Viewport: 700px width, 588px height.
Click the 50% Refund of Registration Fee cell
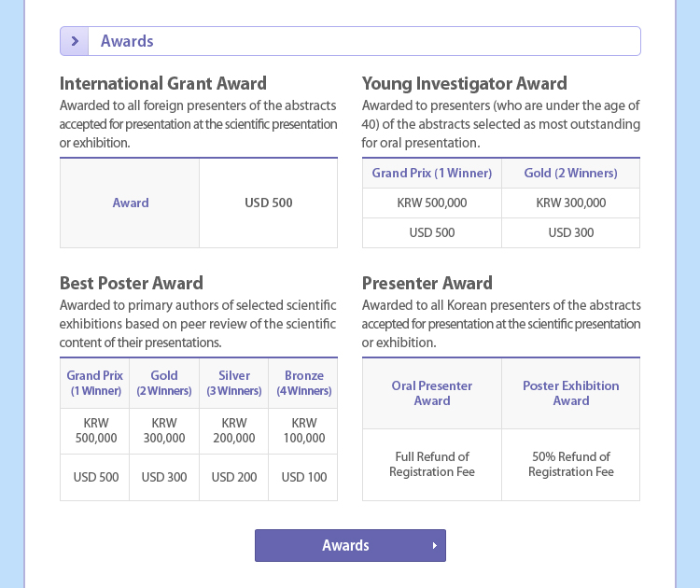click(x=570, y=464)
